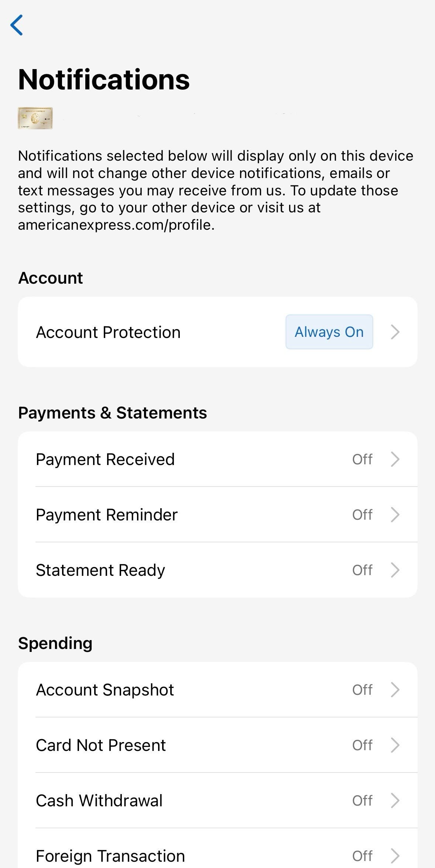This screenshot has width=435, height=868.
Task: Select the Statement Ready row
Action: (100, 570)
